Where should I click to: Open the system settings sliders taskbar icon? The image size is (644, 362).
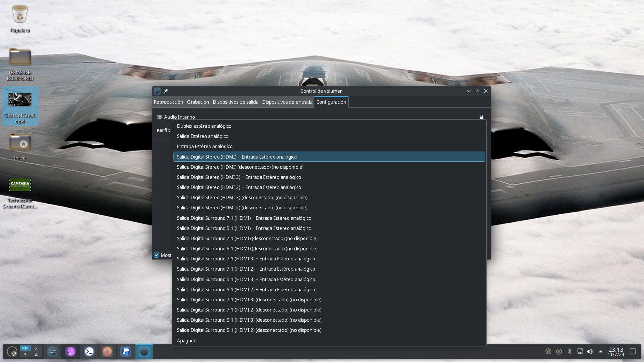pos(53,351)
